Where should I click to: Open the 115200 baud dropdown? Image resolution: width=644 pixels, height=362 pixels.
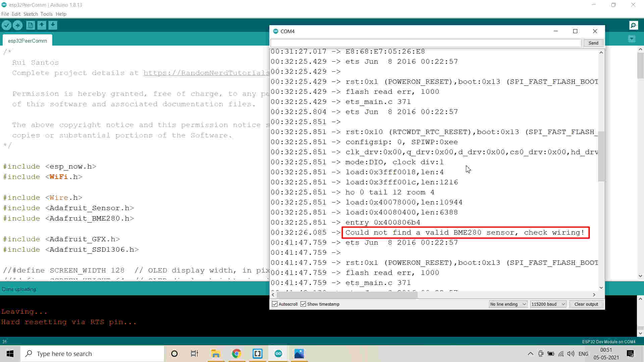point(548,304)
